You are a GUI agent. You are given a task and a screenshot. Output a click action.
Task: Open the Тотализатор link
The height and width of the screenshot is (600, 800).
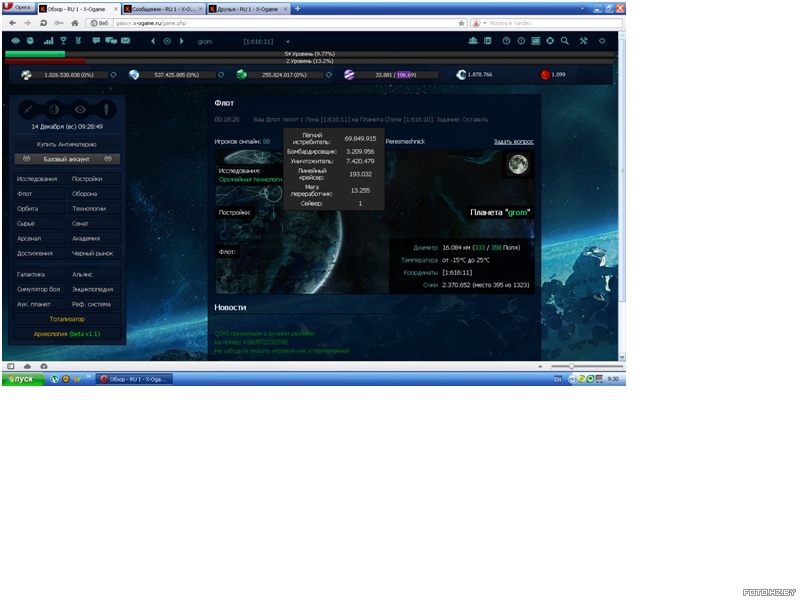tap(67, 319)
